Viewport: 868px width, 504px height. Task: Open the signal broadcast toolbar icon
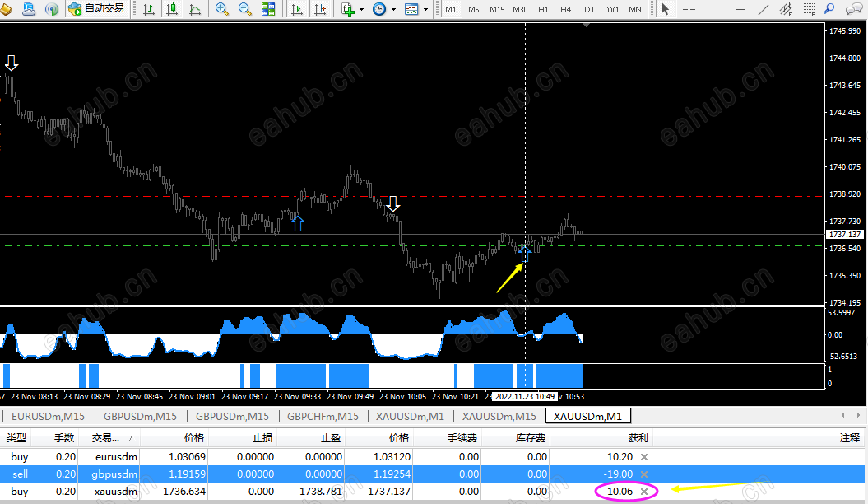(52, 9)
